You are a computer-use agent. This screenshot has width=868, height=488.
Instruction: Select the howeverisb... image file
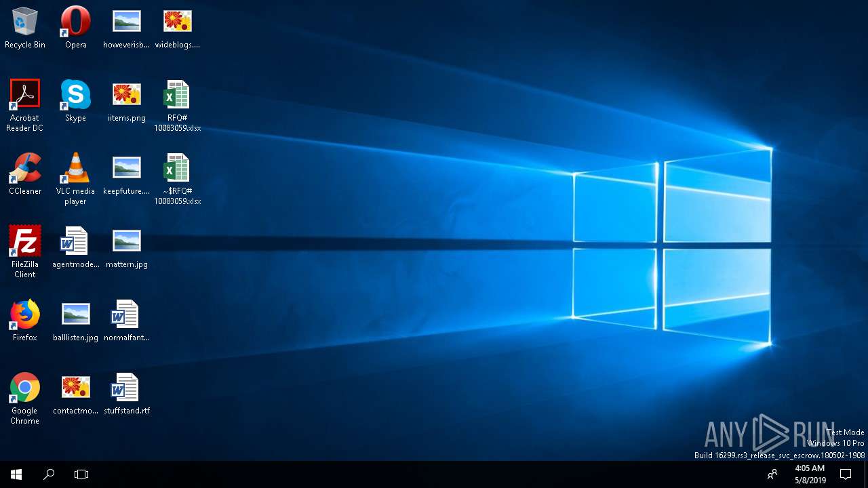[x=126, y=28]
